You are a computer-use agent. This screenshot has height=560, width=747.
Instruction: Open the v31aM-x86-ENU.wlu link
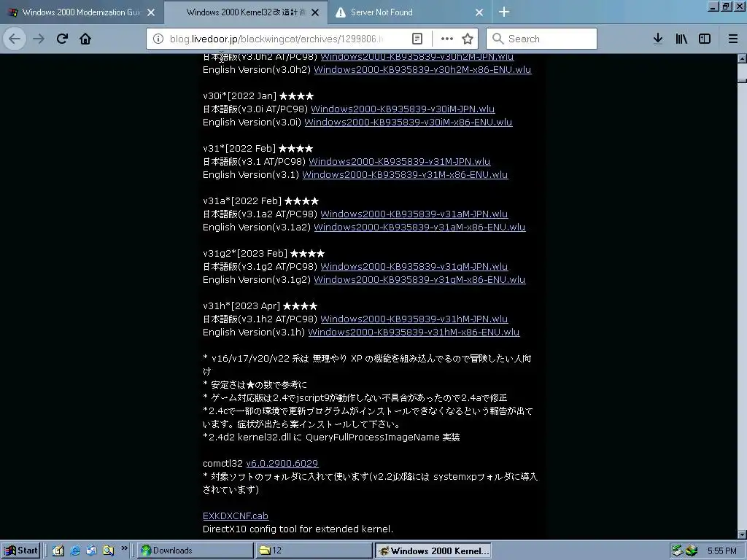click(x=419, y=227)
